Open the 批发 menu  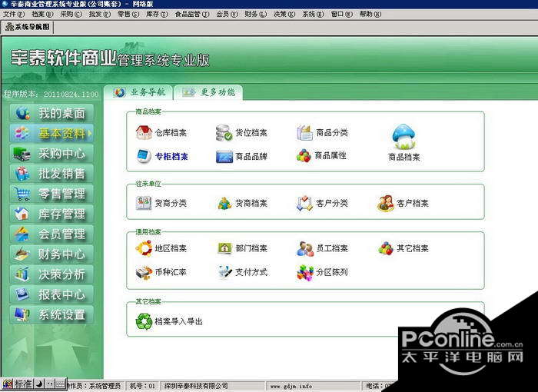coord(99,14)
